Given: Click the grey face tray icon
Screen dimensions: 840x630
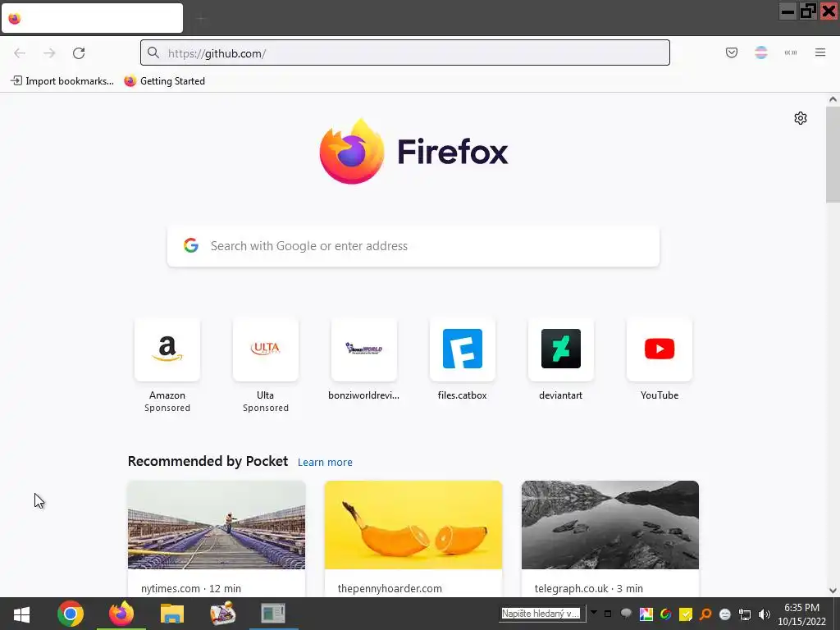Looking at the screenshot, I should point(725,614).
